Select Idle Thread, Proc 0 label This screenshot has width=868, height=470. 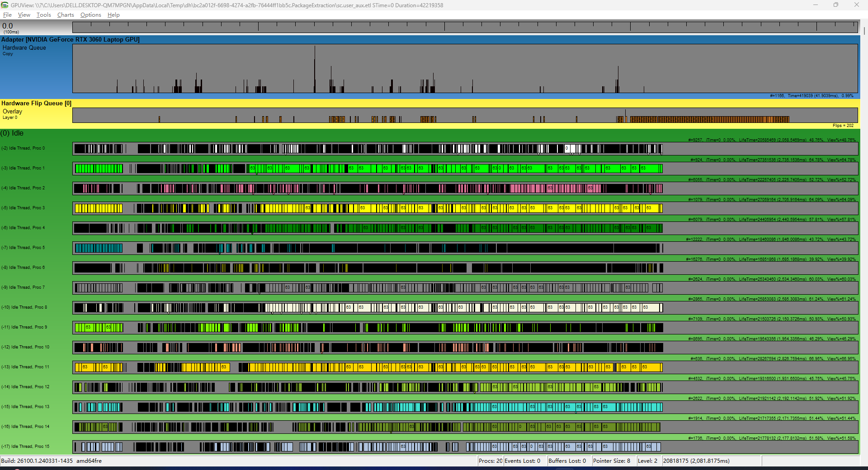pos(23,148)
